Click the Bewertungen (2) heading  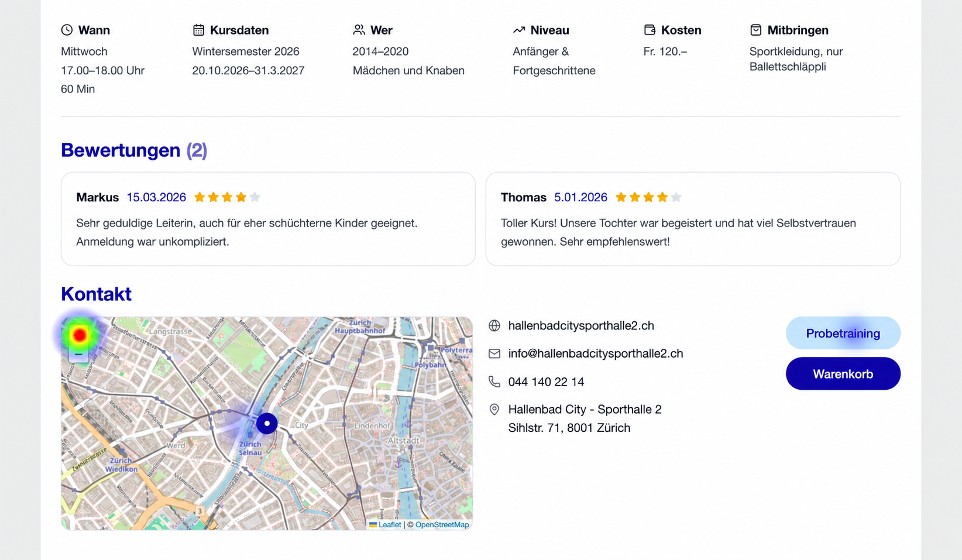(134, 150)
